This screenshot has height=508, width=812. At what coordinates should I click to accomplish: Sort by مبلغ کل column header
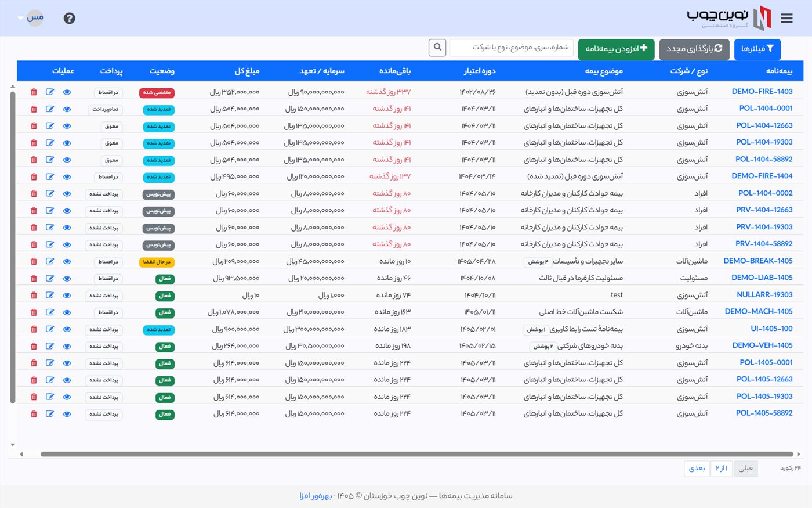click(x=246, y=71)
